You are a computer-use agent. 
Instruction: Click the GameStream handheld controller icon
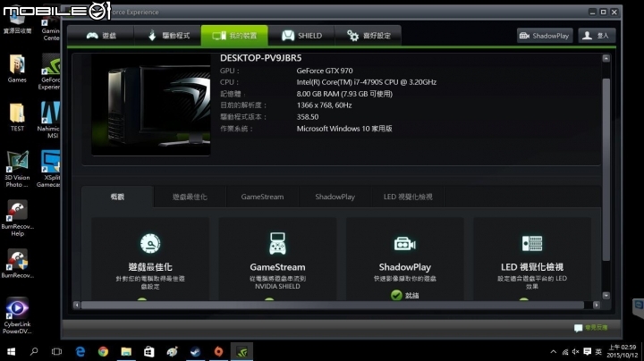(277, 243)
